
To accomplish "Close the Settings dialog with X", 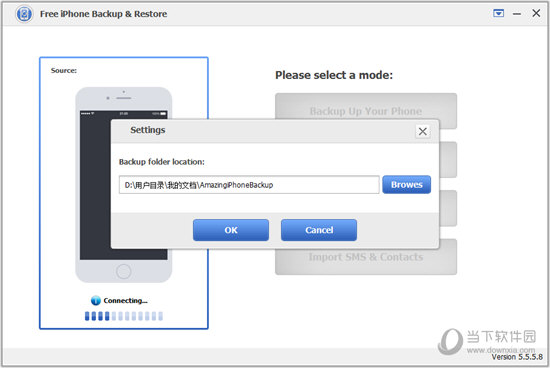I will click(423, 132).
